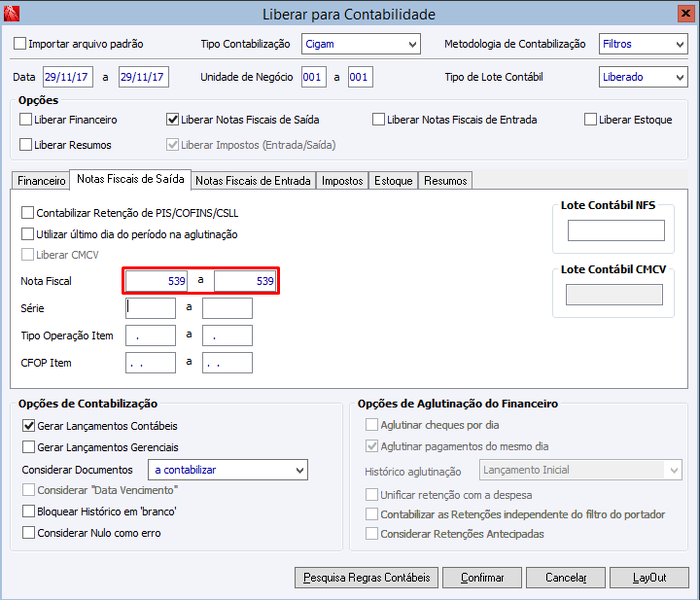Click the Cancelar button

point(566,578)
